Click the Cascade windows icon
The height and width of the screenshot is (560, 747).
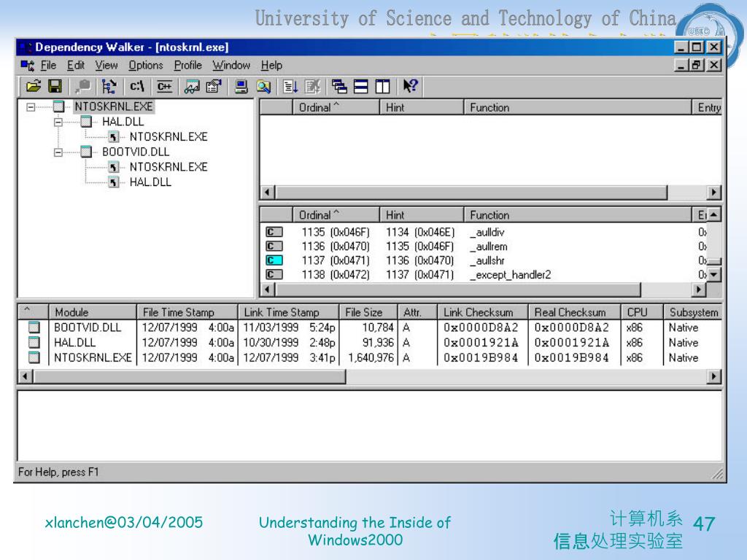339,86
